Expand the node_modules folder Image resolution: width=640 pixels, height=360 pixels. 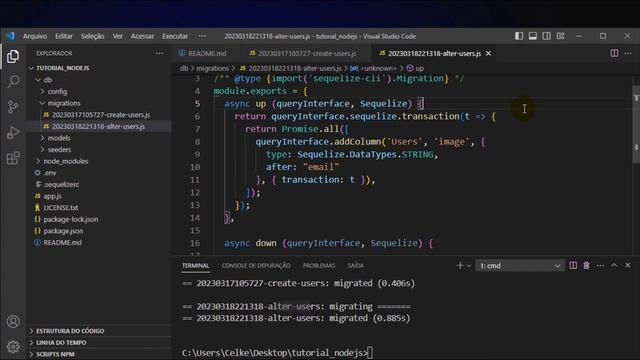(x=99, y=161)
